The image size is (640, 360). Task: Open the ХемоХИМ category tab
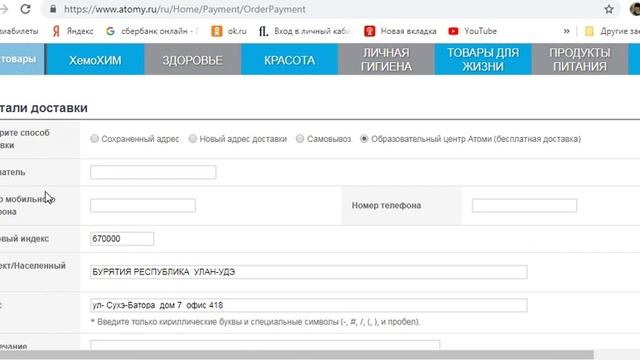click(x=95, y=60)
